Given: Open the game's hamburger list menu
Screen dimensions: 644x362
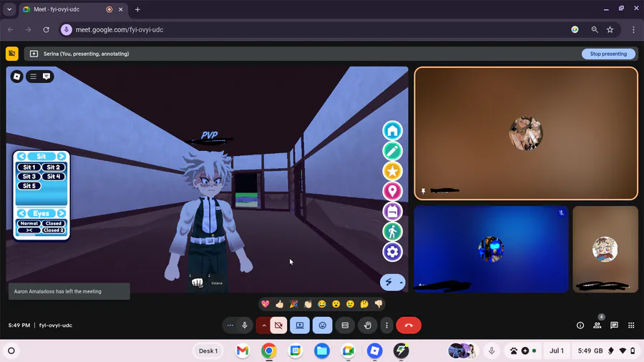Looking at the screenshot, I should coord(33,77).
